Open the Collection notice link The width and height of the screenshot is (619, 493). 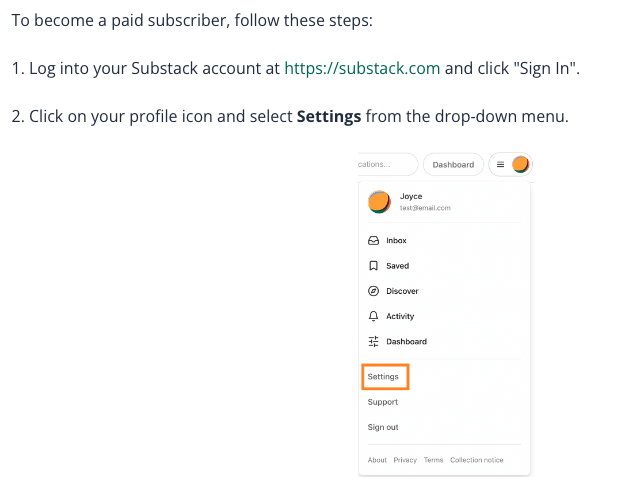point(477,460)
